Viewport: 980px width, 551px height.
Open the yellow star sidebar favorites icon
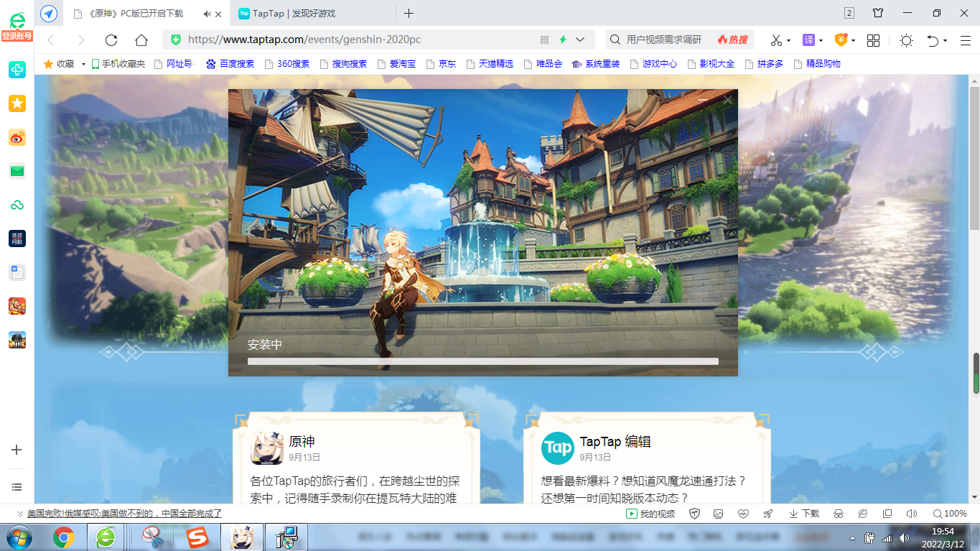coord(17,103)
